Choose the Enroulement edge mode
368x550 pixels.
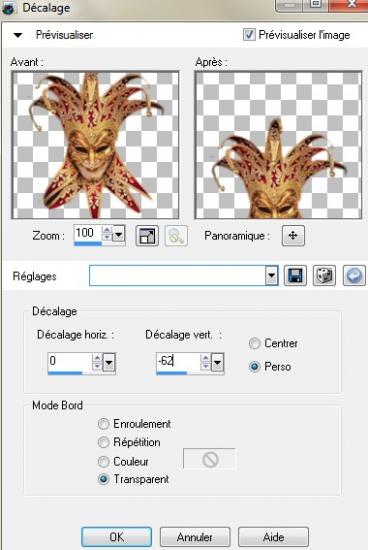(x=103, y=424)
